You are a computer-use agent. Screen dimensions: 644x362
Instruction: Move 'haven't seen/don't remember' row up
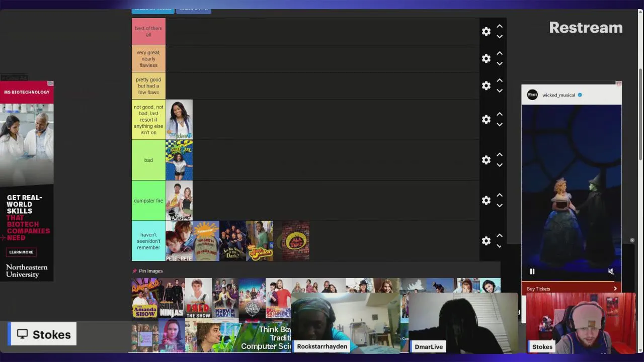(500, 235)
